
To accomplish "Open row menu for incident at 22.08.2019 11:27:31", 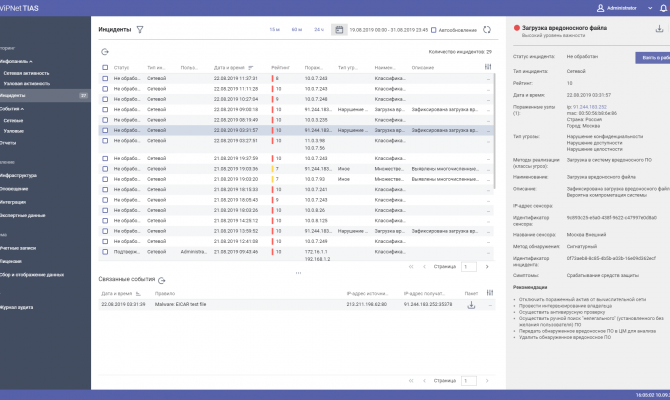I will coord(488,79).
